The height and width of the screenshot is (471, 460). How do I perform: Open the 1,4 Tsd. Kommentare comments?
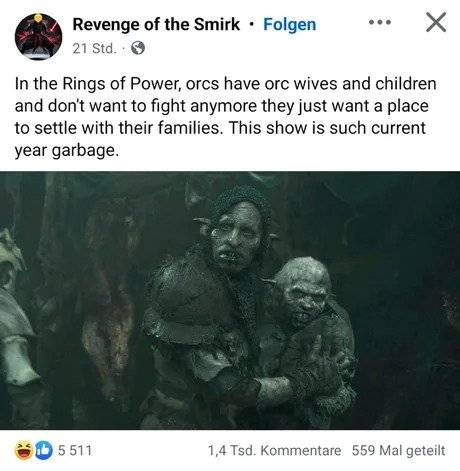coord(274,451)
